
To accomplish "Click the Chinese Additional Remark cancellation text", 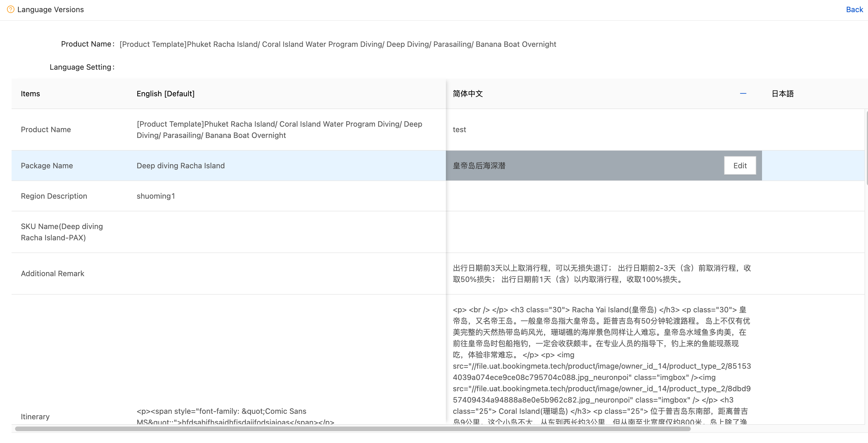I will click(601, 273).
